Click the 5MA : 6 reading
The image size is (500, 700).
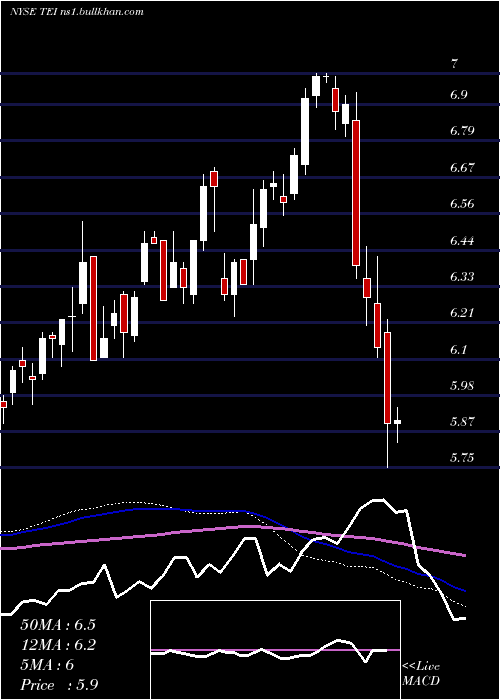click(x=47, y=665)
